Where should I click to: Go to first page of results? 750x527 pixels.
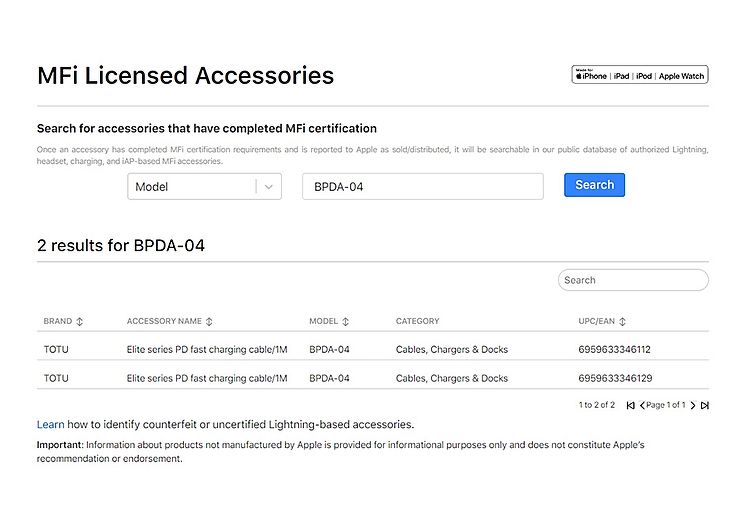click(x=630, y=406)
